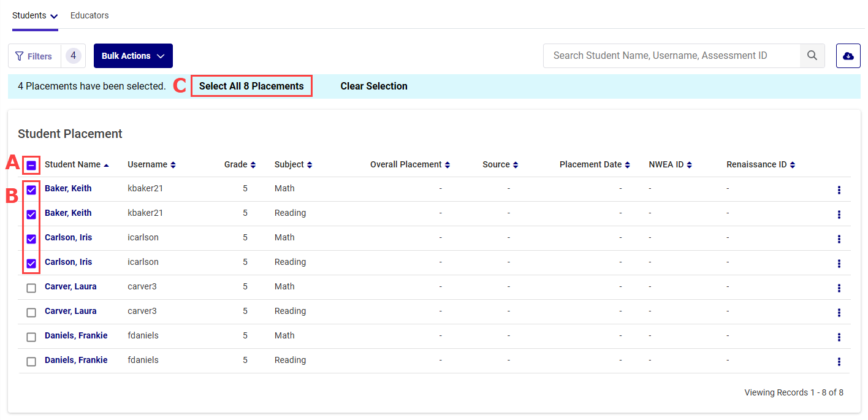Switch to the Educators tab

point(89,15)
